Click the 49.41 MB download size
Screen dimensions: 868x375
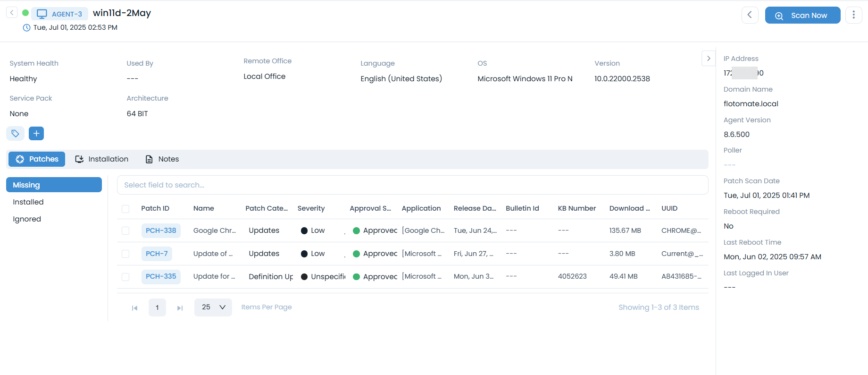coord(623,276)
